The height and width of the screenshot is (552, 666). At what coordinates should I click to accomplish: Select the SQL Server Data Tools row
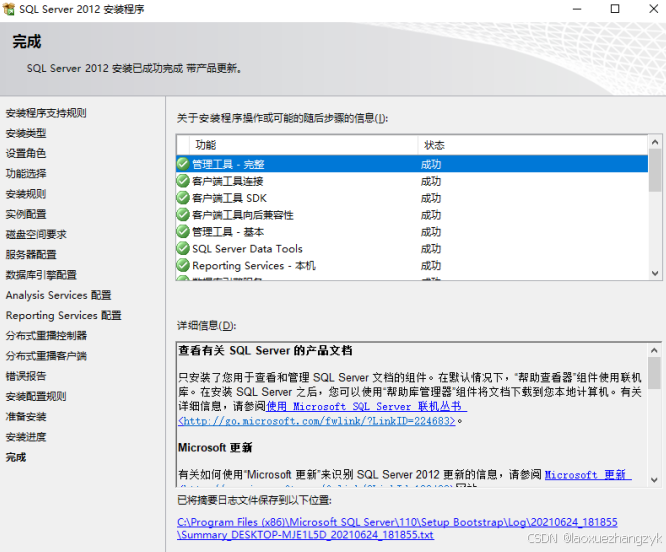click(x=412, y=248)
